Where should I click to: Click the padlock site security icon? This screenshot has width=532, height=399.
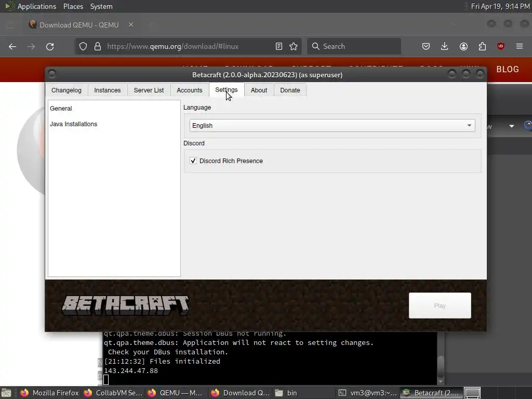(98, 46)
